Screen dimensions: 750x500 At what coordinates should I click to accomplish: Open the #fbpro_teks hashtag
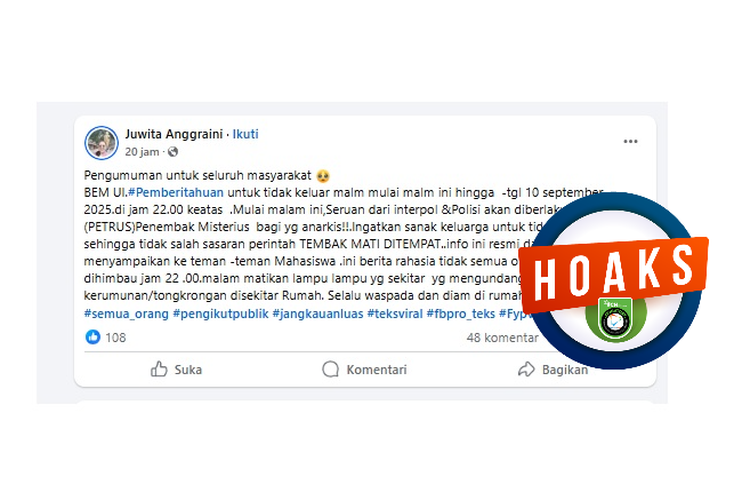(x=461, y=314)
